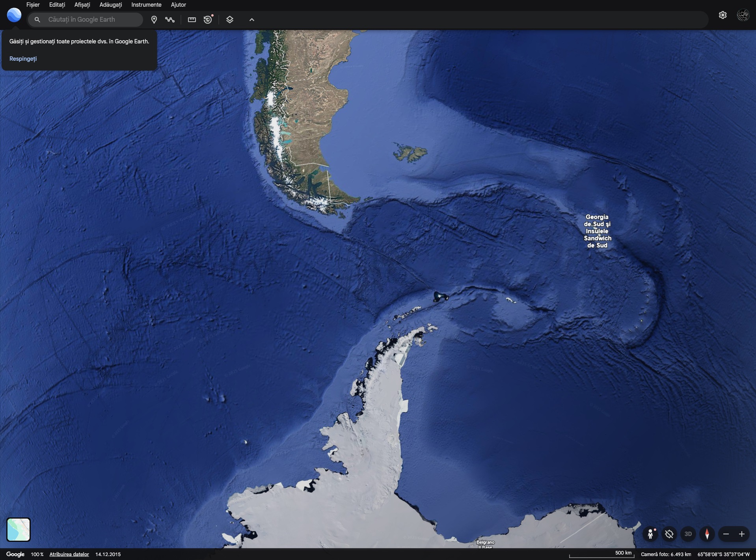Toggle the 3D view button
The height and width of the screenshot is (560, 756).
pos(688,534)
